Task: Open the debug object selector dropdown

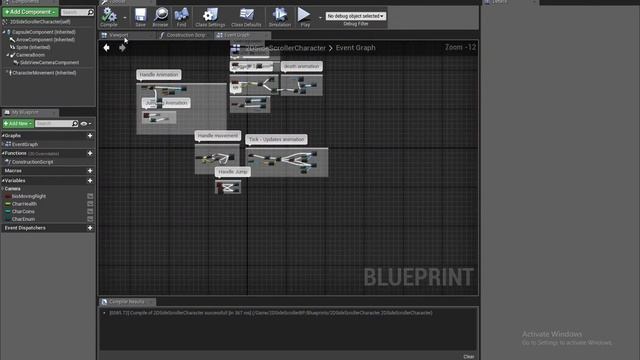Action: pyautogui.click(x=356, y=16)
